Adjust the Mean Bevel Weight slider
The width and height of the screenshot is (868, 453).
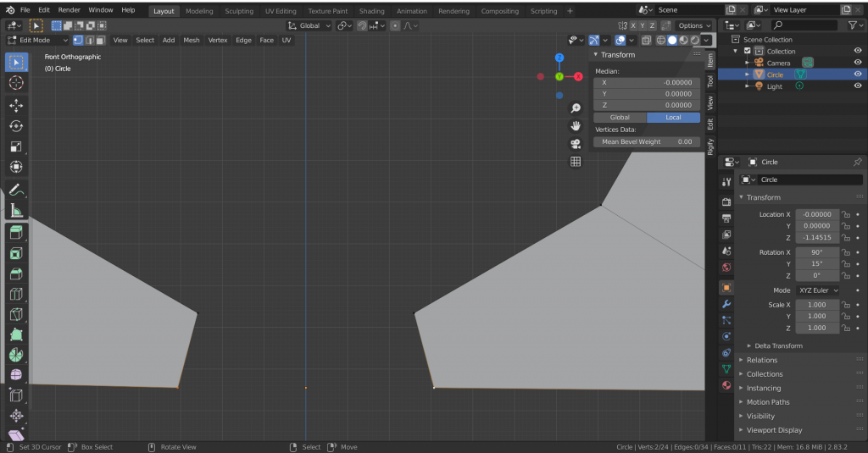647,141
